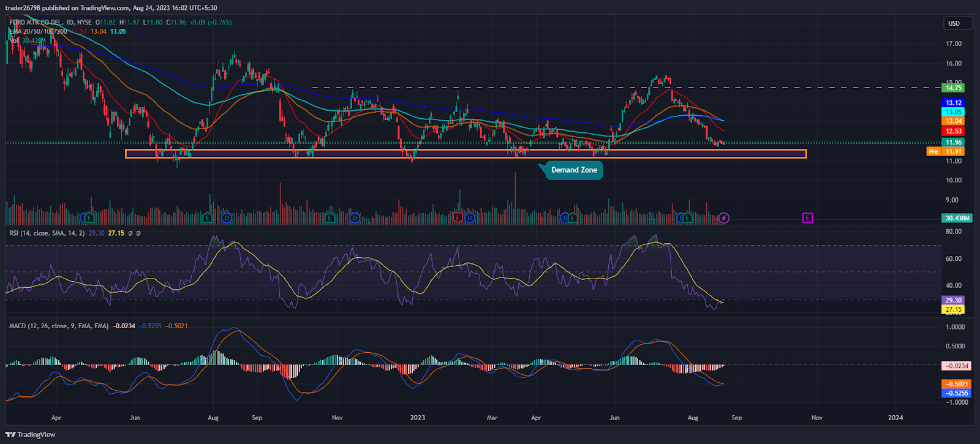980x444 pixels.
Task: Click the cyan 13.05 price scale label
Action: (954, 112)
